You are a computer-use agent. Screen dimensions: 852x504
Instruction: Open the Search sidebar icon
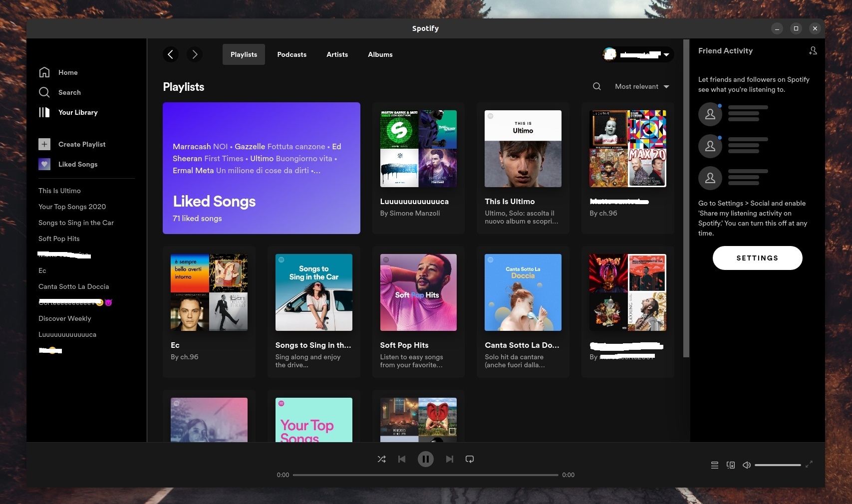coord(44,92)
